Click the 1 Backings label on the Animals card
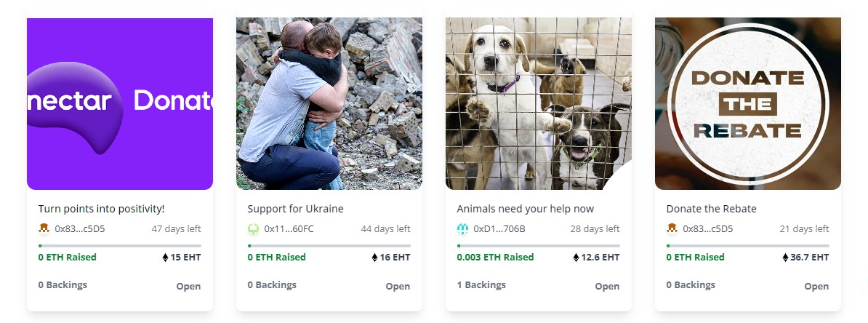Viewport: 868px width, 323px height. [x=481, y=284]
